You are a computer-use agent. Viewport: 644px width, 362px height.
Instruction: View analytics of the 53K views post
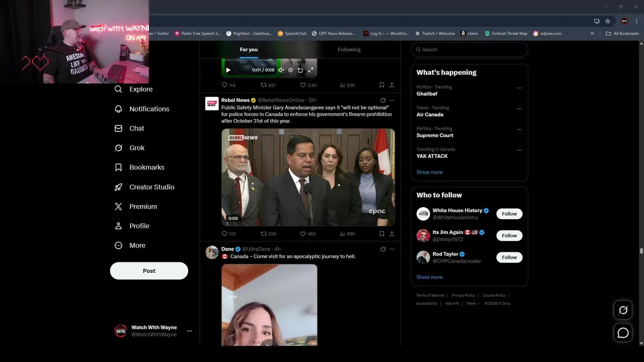[x=347, y=85]
